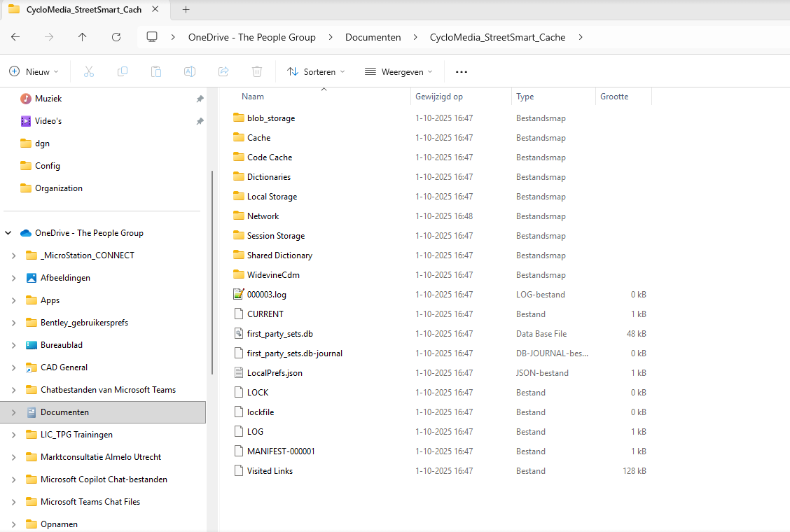
Task: Refresh the current folder view
Action: click(x=116, y=37)
